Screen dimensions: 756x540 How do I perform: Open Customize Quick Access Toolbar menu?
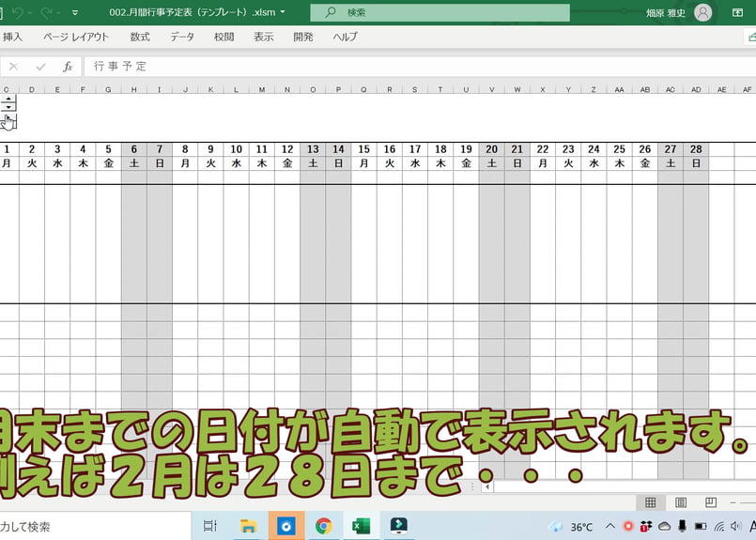[75, 13]
